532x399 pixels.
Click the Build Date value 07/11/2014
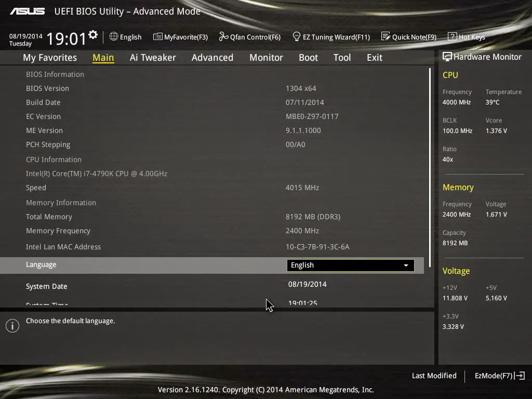click(304, 102)
